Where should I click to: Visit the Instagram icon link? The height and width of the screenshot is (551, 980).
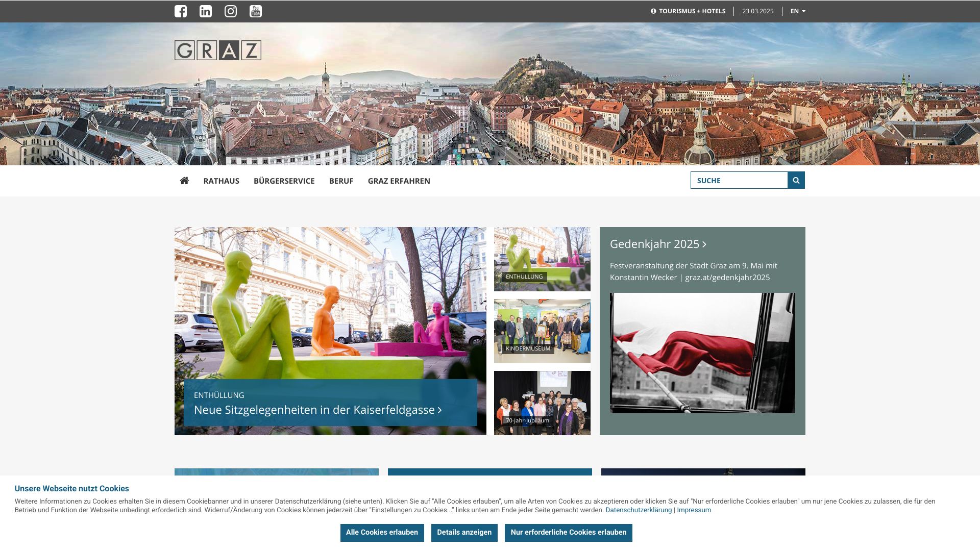click(x=231, y=11)
